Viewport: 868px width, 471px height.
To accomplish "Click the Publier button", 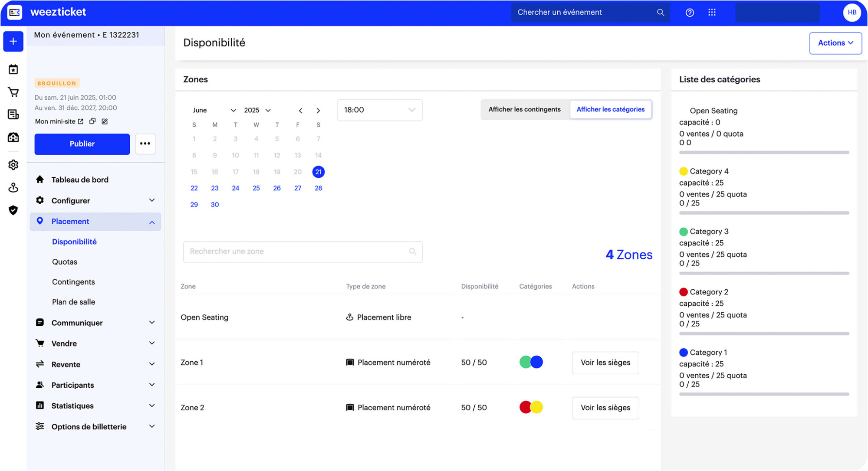I will [x=82, y=144].
